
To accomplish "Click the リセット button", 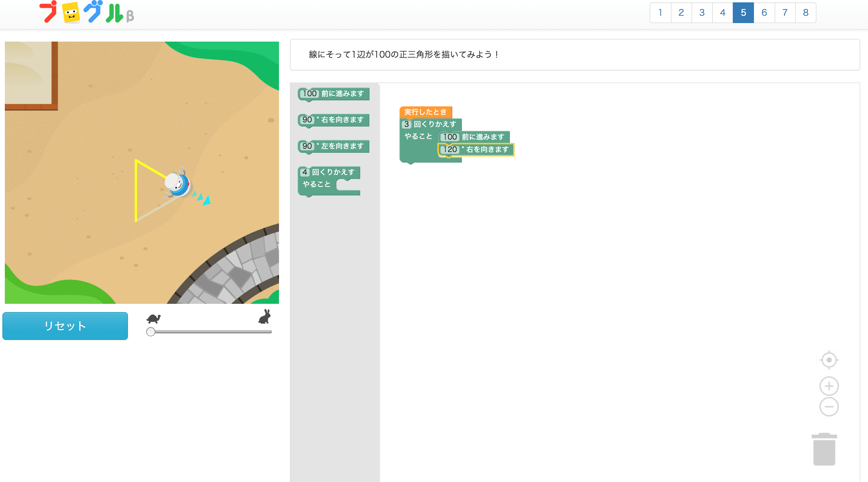I will [65, 326].
